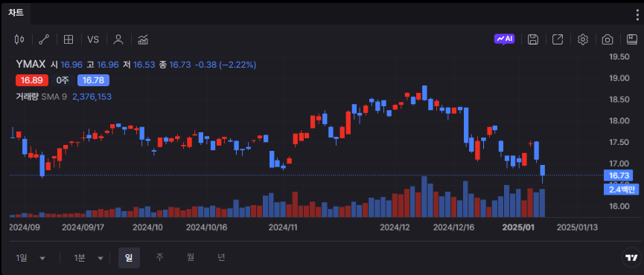Switch to the 차트 tab

click(x=16, y=13)
